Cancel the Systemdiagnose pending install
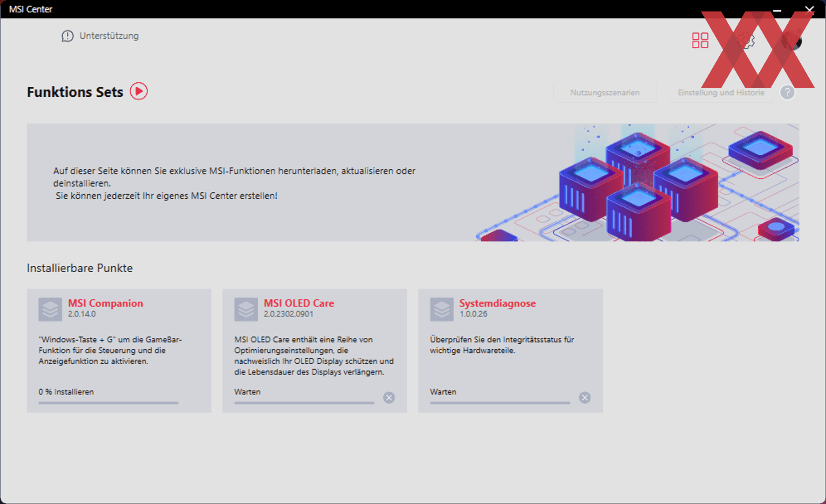 pyautogui.click(x=585, y=397)
